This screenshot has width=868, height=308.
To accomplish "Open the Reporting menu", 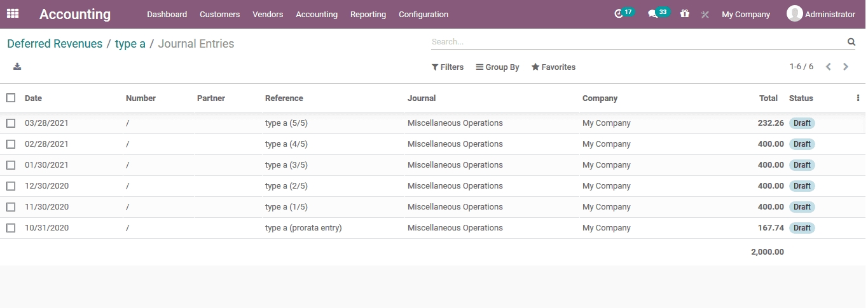I will coord(368,14).
